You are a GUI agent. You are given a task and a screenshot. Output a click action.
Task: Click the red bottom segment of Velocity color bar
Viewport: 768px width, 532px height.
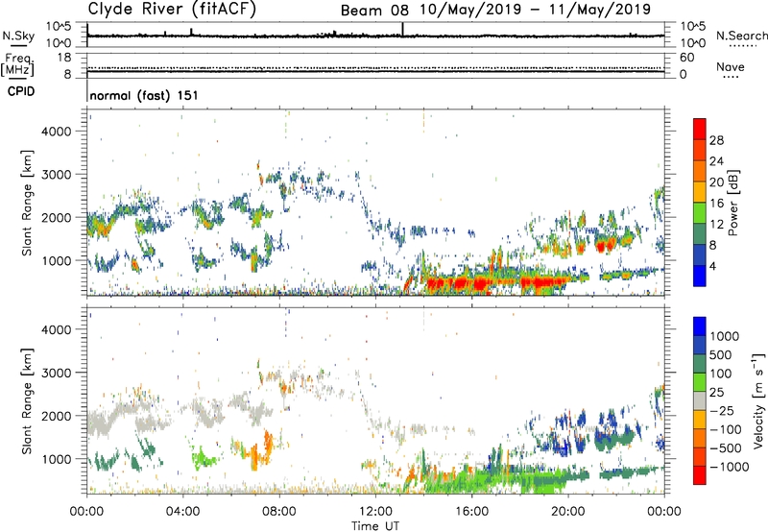click(700, 475)
